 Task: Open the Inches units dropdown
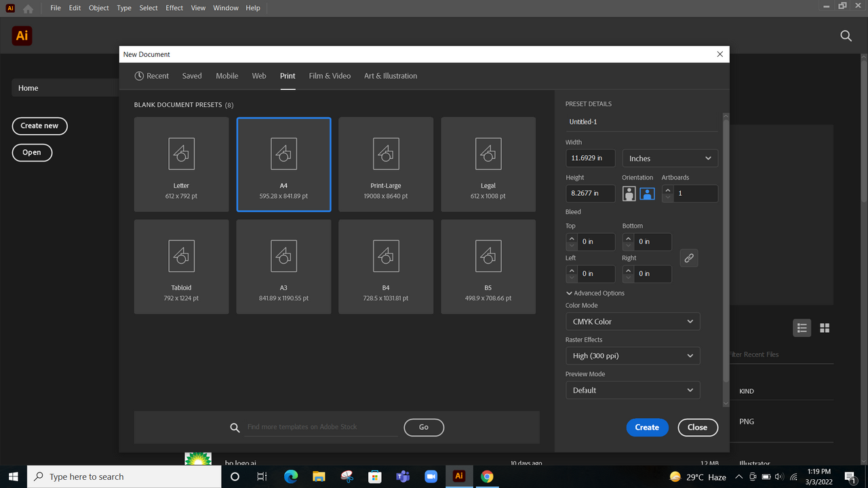(x=670, y=158)
